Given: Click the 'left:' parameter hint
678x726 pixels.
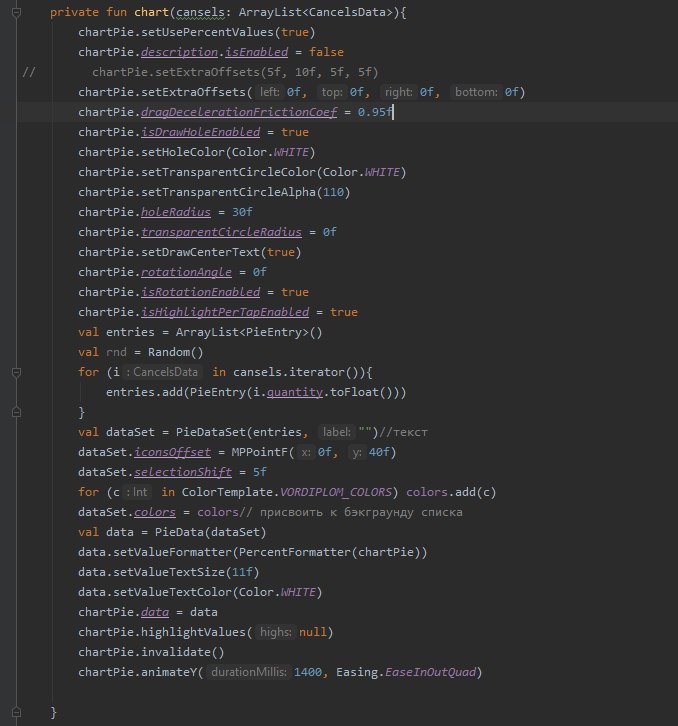Looking at the screenshot, I should pos(269,92).
